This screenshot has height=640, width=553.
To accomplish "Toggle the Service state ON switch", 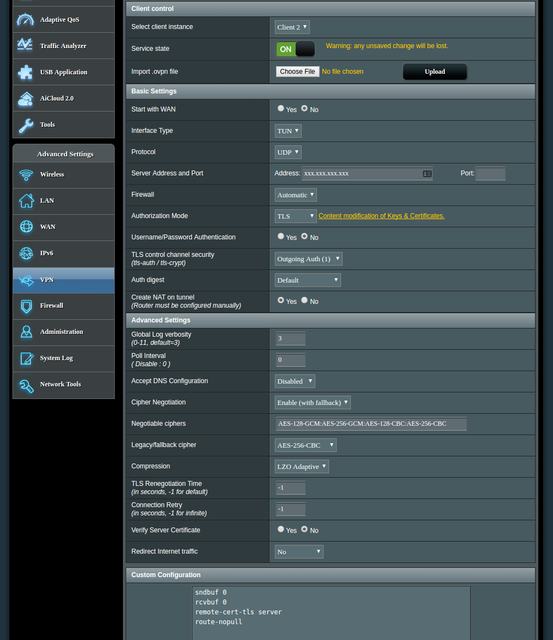I will [x=295, y=49].
